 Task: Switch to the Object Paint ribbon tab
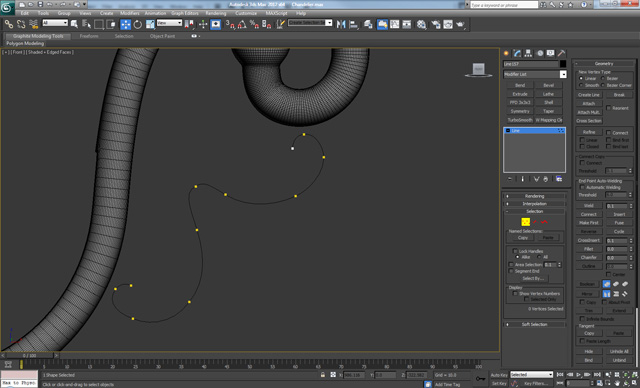[162, 36]
